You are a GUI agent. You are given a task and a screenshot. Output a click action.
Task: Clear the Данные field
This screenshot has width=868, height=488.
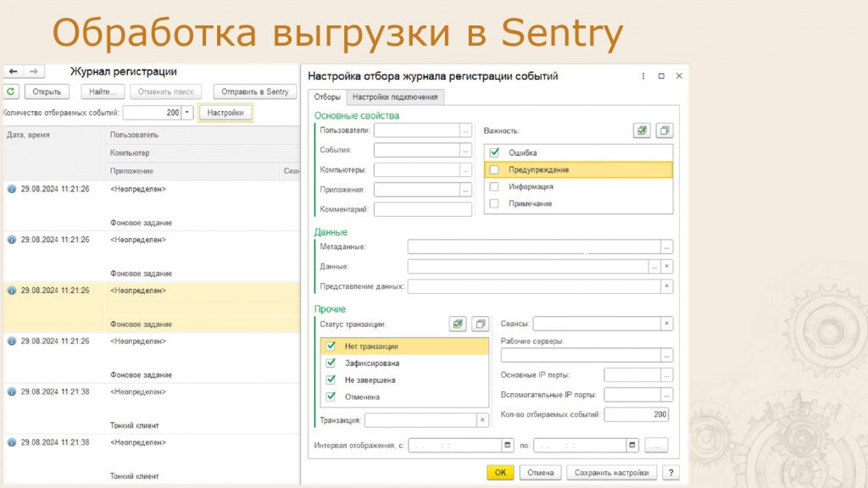[x=666, y=266]
